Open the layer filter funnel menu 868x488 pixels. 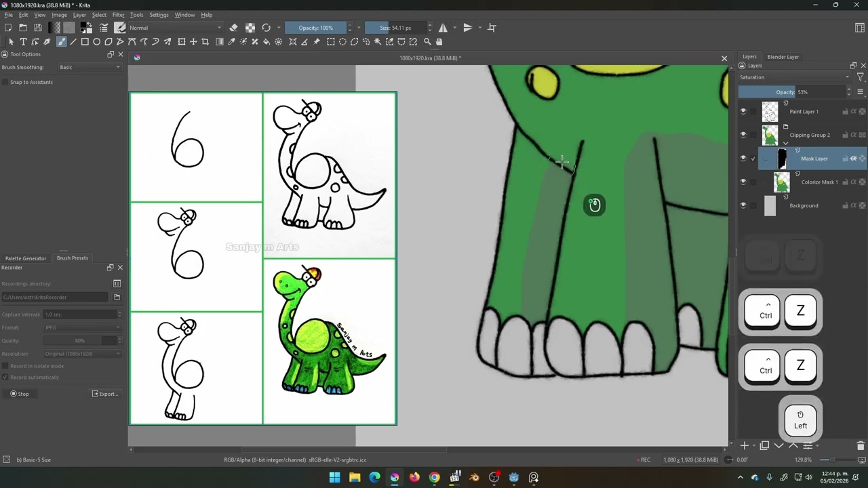(x=861, y=77)
